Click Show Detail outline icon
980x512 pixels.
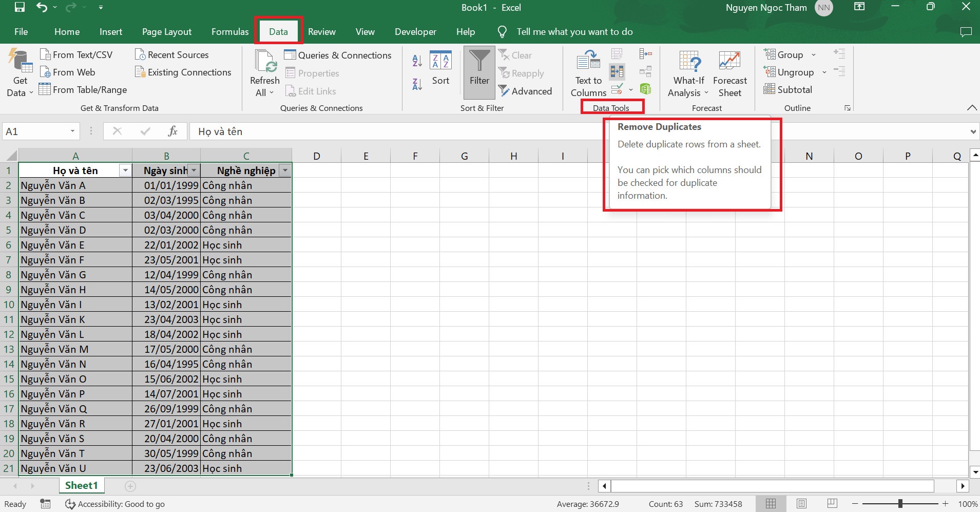click(839, 53)
